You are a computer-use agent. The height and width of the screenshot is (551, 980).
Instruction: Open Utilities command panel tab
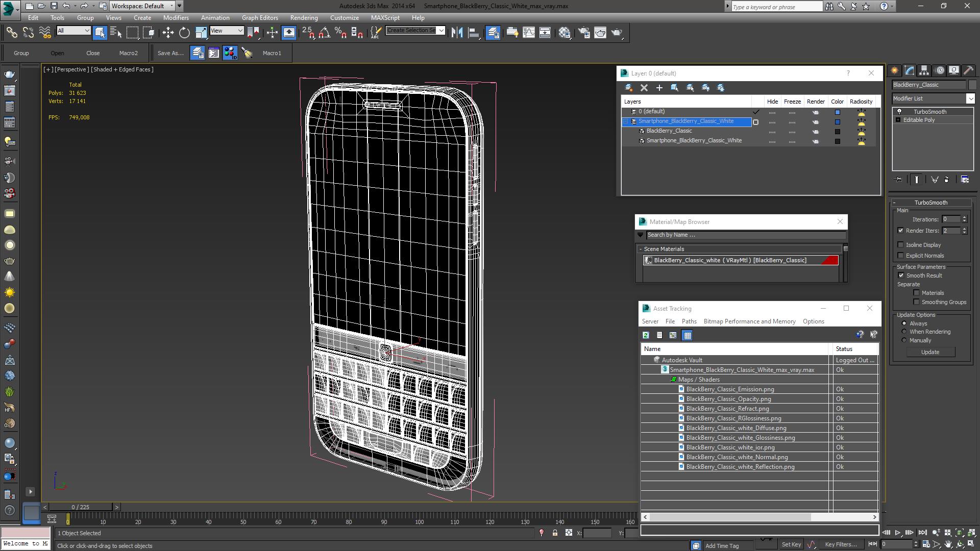(x=968, y=70)
